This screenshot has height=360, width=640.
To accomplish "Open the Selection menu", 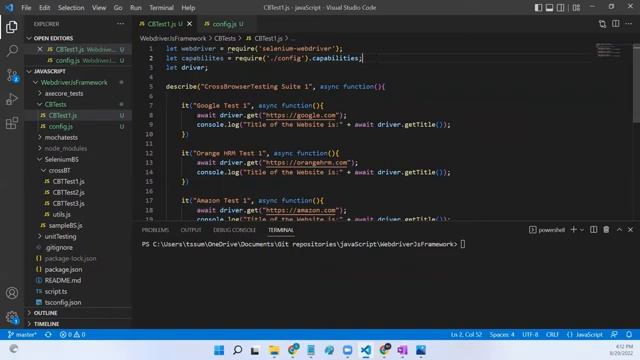I will (71, 8).
